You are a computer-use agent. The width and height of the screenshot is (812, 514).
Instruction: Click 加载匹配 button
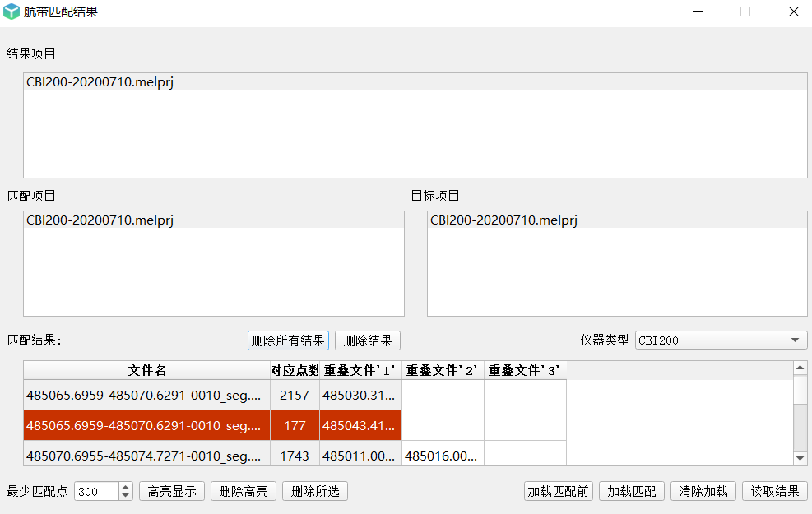pyautogui.click(x=632, y=491)
